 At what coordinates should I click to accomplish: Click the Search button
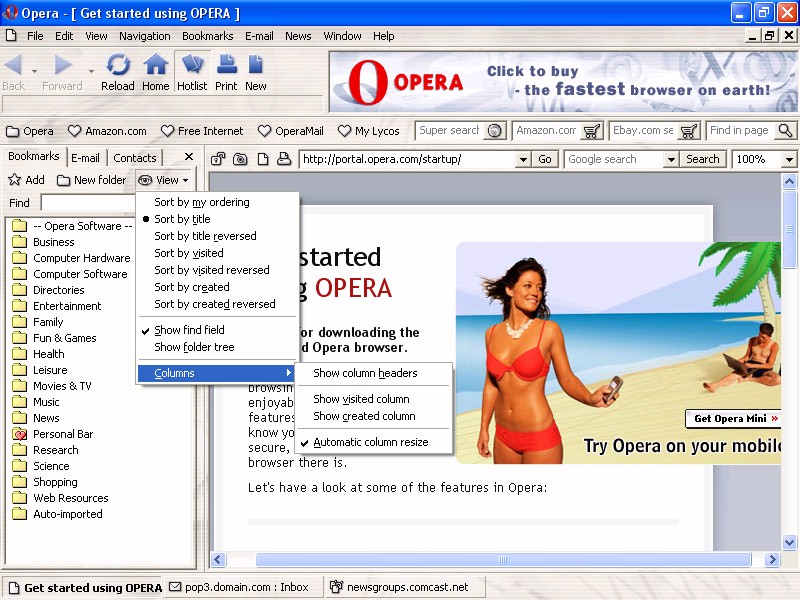click(703, 159)
